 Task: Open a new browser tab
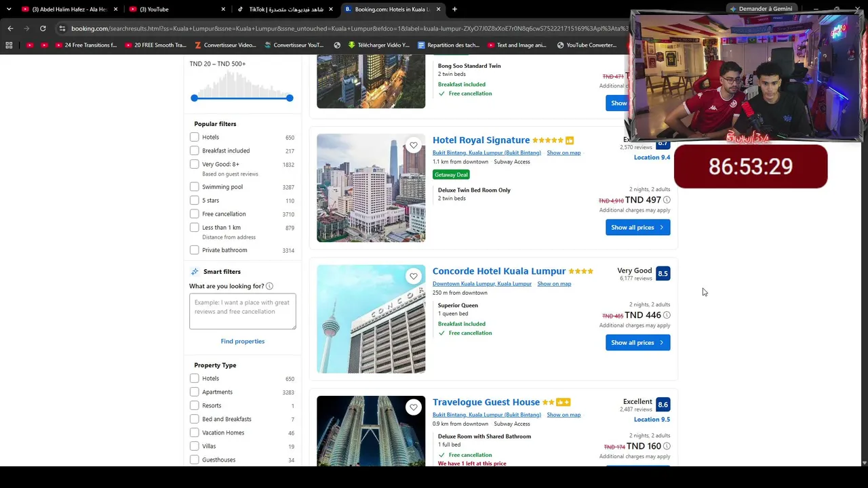pos(454,9)
